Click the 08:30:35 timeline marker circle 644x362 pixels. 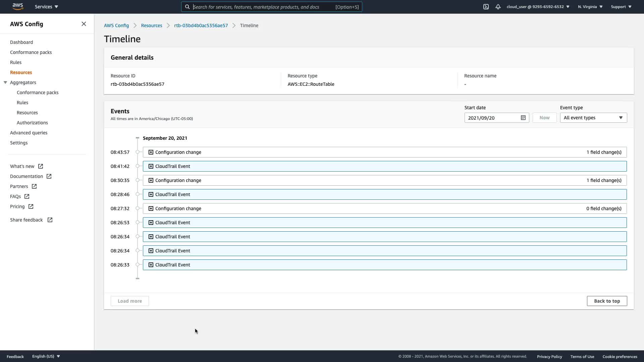click(x=138, y=180)
